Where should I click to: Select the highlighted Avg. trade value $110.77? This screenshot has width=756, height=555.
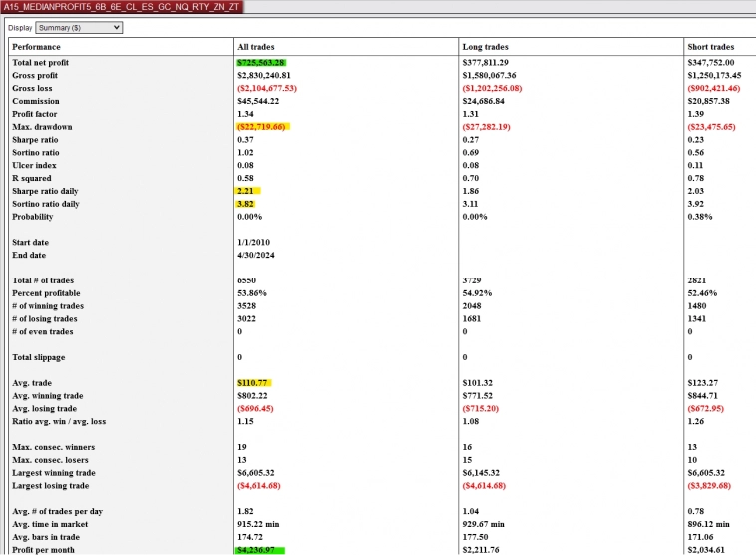[x=253, y=383]
